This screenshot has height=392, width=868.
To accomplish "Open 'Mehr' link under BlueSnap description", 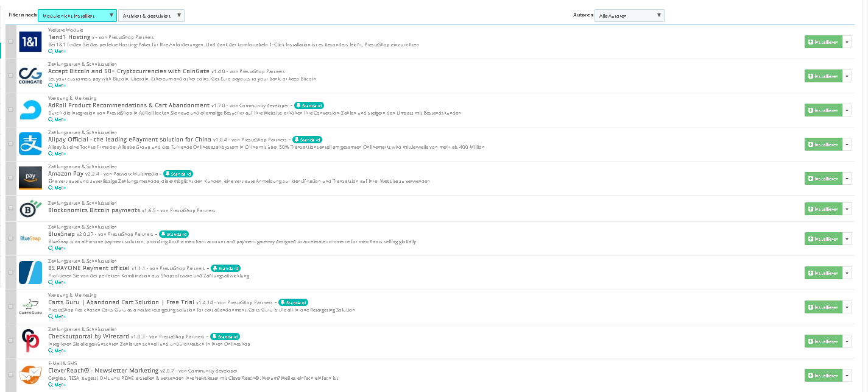I will point(57,248).
